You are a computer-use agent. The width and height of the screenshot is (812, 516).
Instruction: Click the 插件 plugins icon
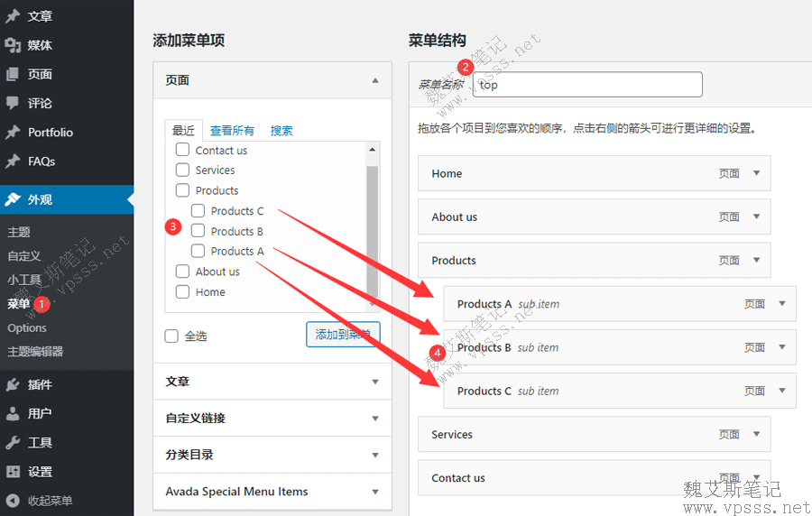13,384
